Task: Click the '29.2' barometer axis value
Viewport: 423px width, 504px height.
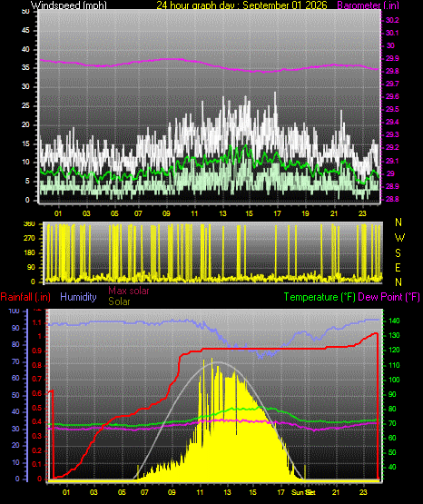Action: click(x=392, y=147)
